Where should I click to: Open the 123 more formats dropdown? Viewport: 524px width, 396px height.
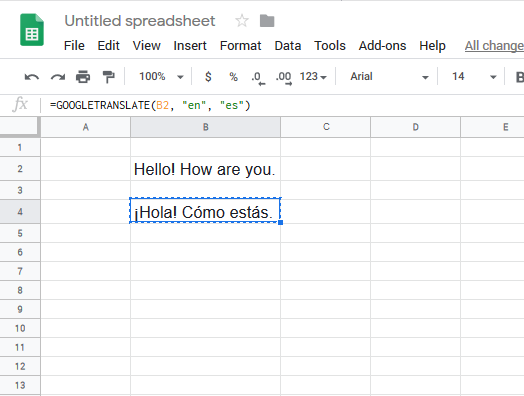click(313, 77)
